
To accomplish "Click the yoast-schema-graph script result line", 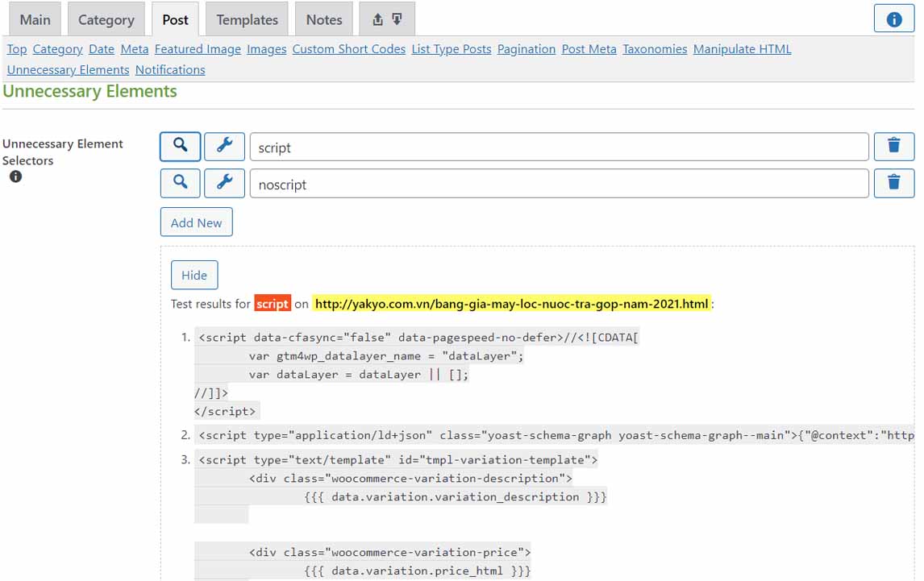I will (x=555, y=435).
